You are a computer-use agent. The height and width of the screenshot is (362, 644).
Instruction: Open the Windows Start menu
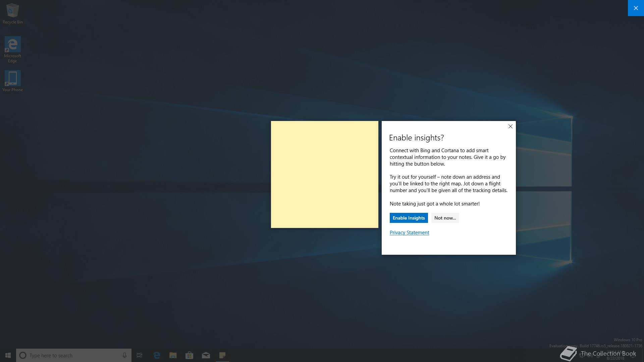click(x=8, y=355)
